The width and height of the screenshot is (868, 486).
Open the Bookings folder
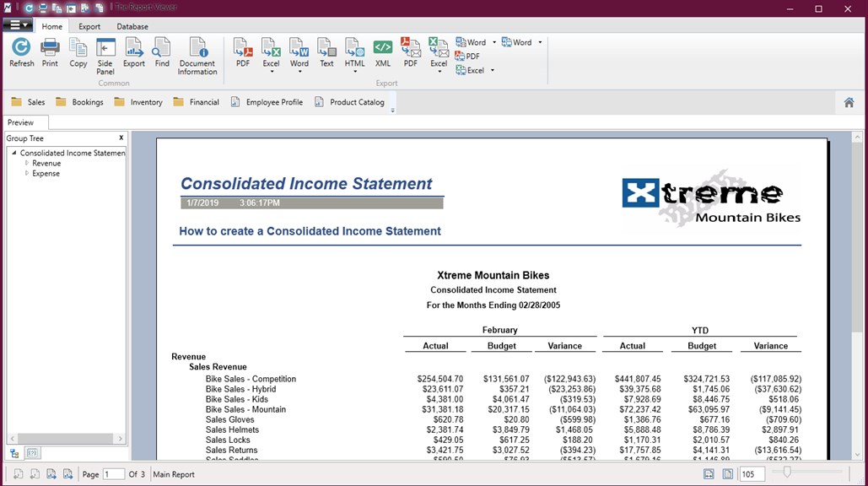[79, 102]
